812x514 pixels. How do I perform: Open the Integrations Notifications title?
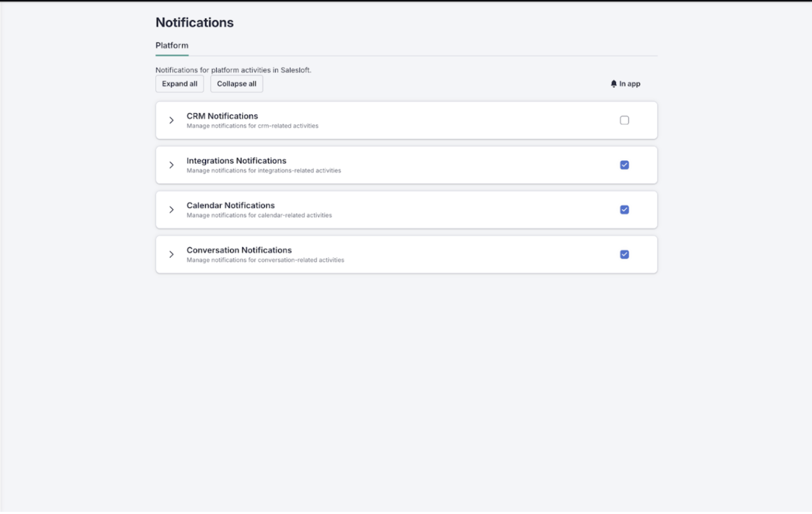237,161
